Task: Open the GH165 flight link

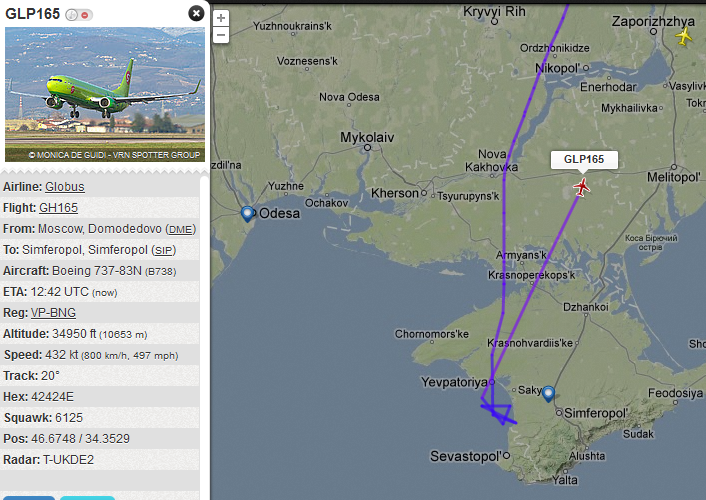Action: tap(58, 208)
